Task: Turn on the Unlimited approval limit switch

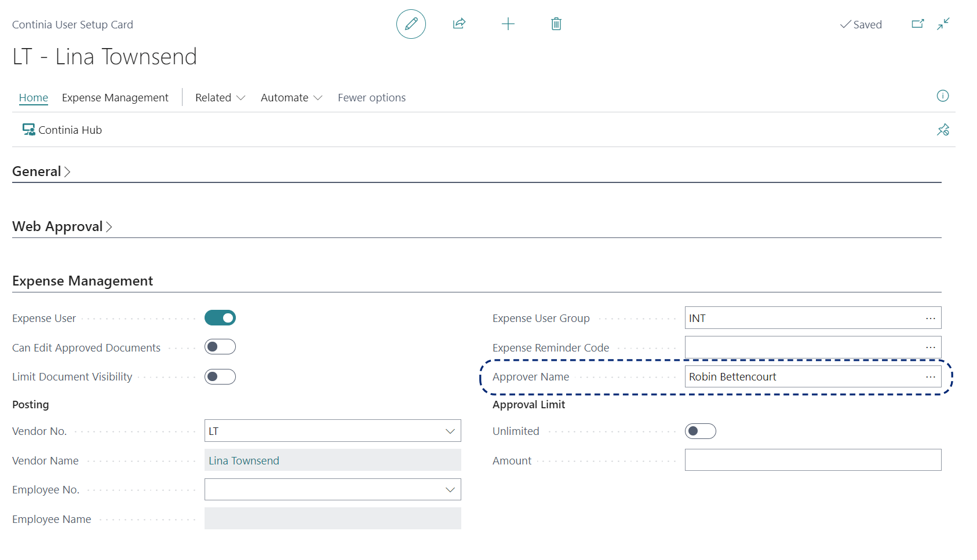Action: 701,431
